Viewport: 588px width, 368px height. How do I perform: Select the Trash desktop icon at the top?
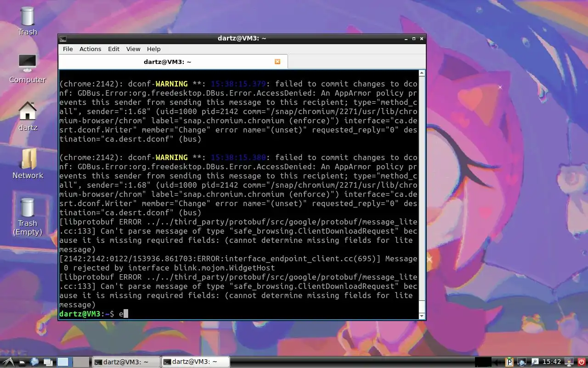point(28,21)
